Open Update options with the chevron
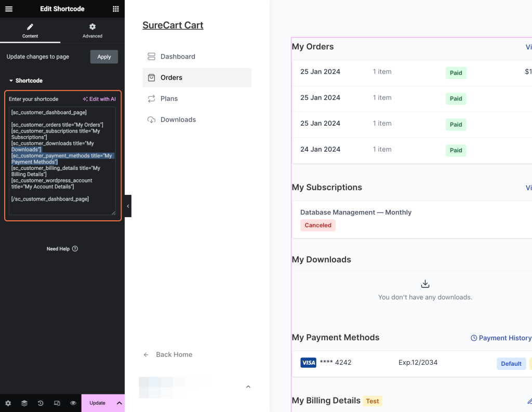The image size is (532, 412). [x=119, y=403]
